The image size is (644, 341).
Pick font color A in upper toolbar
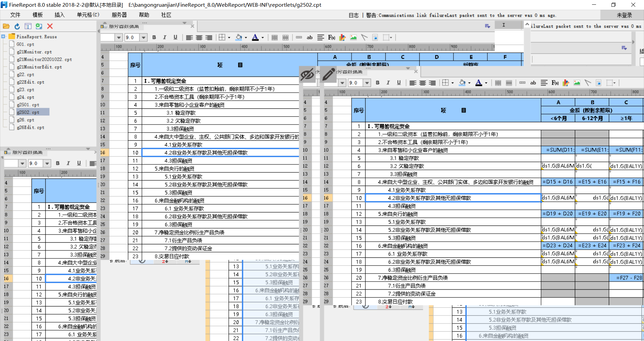(x=255, y=38)
